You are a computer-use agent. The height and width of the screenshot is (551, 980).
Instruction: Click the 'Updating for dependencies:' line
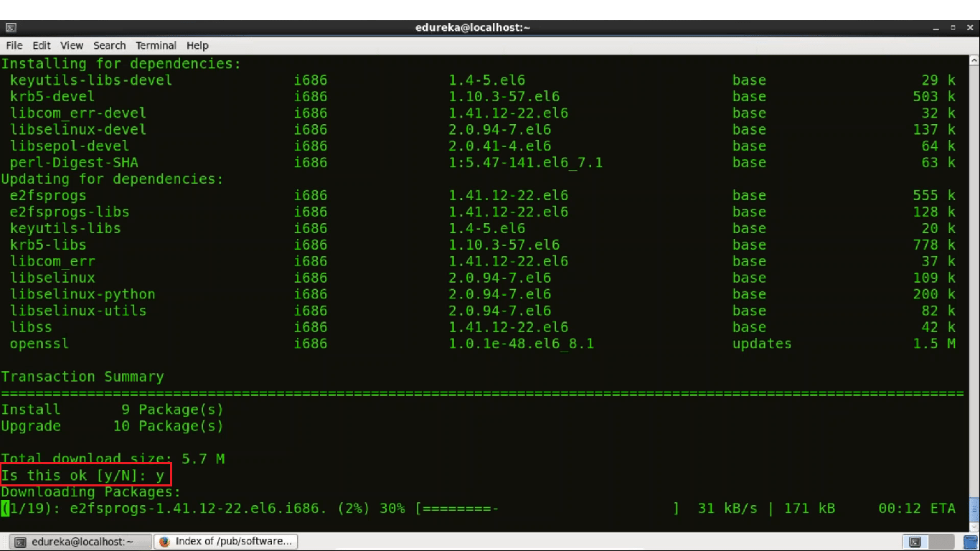coord(113,179)
